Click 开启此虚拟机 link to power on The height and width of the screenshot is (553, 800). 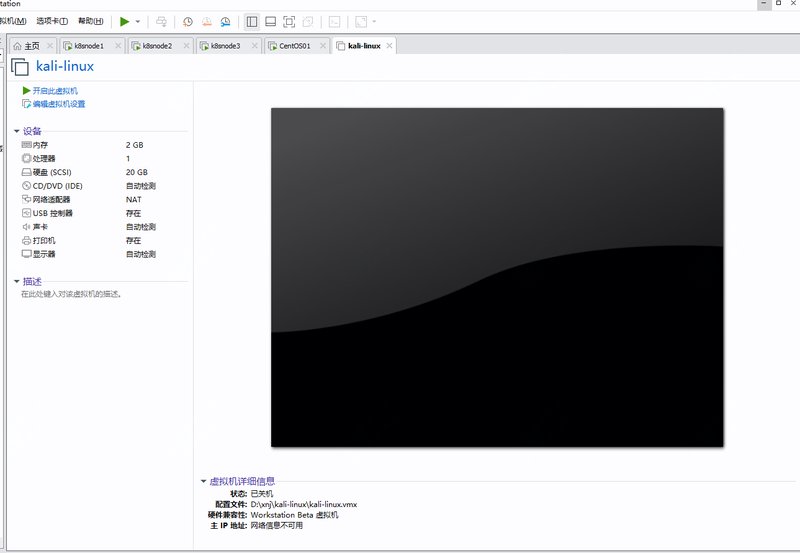click(x=54, y=91)
